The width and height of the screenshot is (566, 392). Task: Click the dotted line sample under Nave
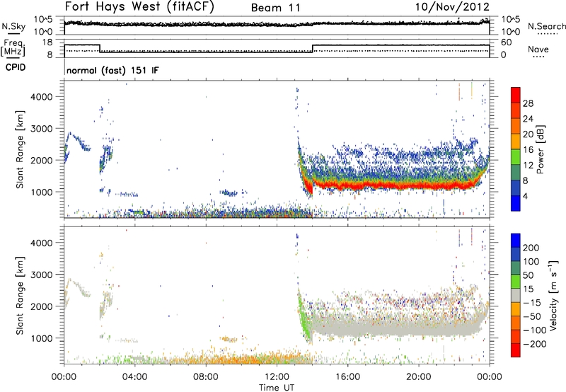(x=538, y=57)
